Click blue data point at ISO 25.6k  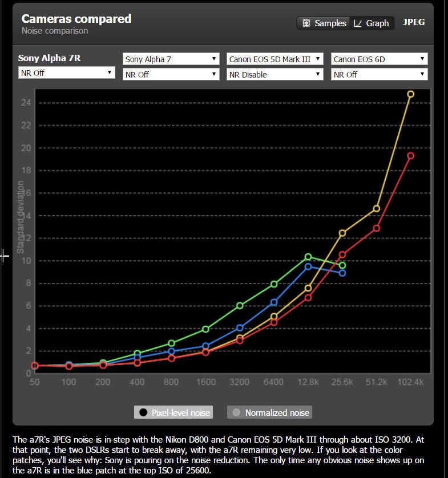pos(342,273)
